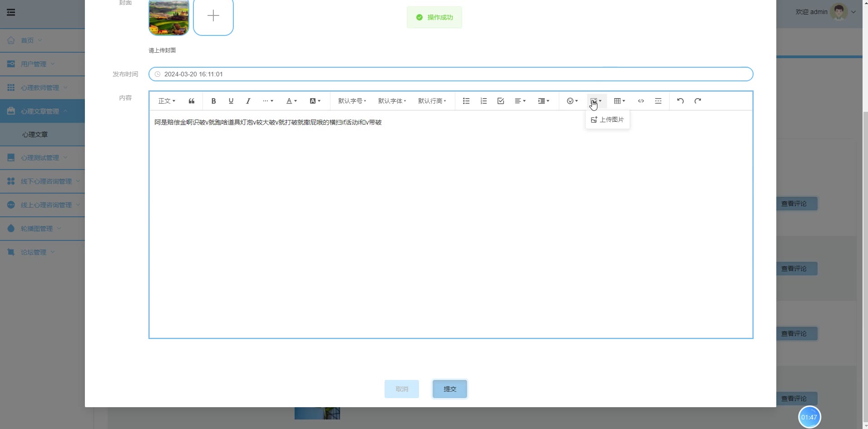Viewport: 868px width, 429px height.
Task: Click into the article content editor text
Action: 268,122
